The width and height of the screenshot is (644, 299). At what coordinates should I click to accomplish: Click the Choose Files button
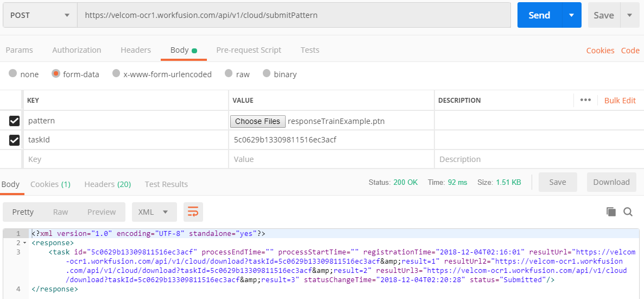point(258,121)
